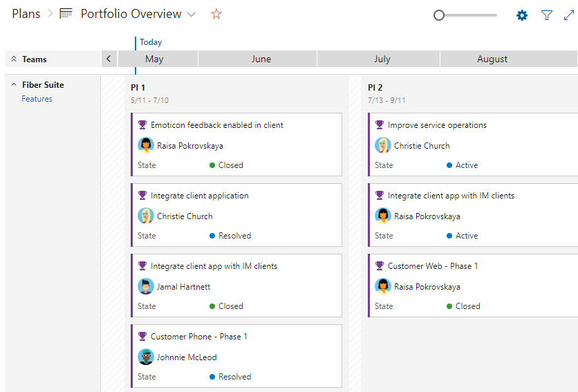Image resolution: width=578 pixels, height=392 pixels.
Task: Collapse all teams double chevron
Action: click(14, 59)
